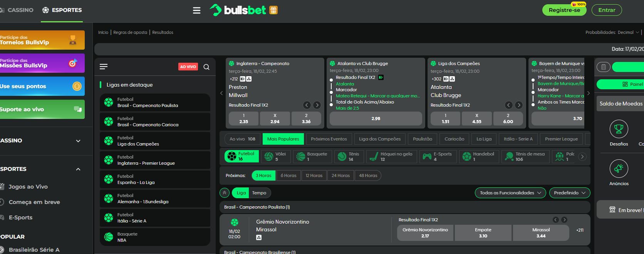Select the E-Sports controller filter
The image size is (644, 254).
[x=438, y=156]
